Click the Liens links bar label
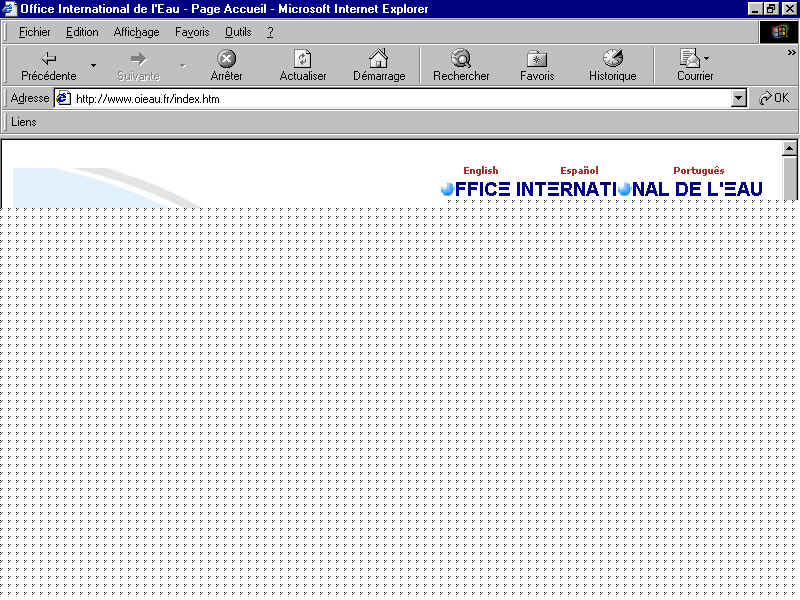The width and height of the screenshot is (800, 600). [23, 122]
